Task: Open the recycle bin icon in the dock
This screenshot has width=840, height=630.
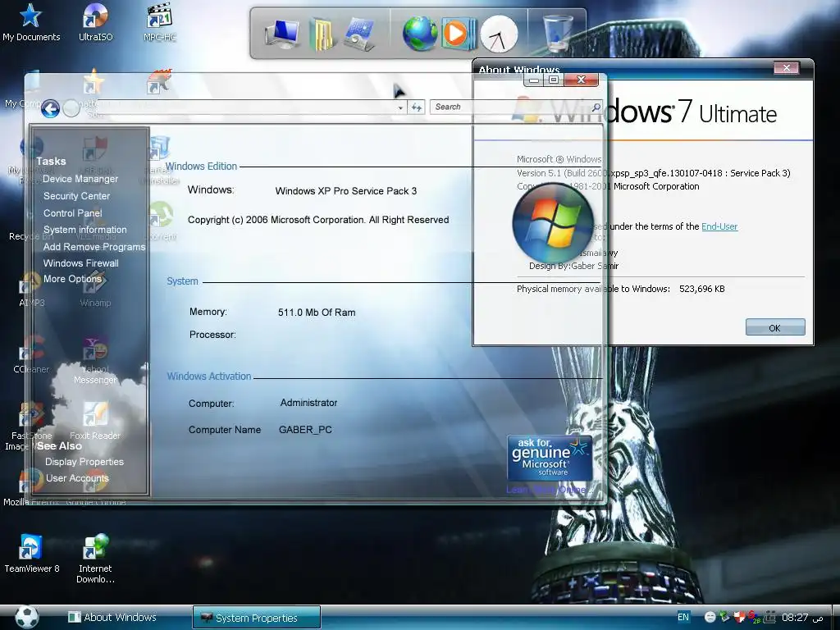Action: 558,32
